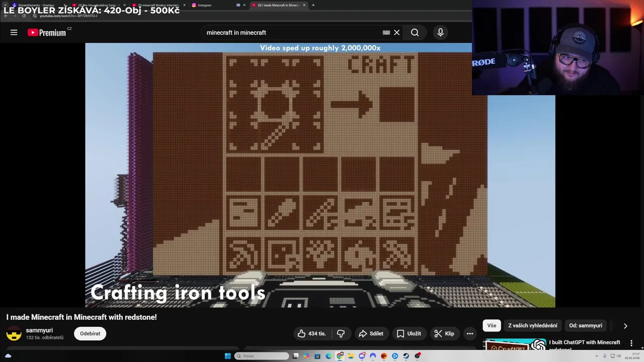The width and height of the screenshot is (644, 362).
Task: Open the sammyuri channel name link
Action: pyautogui.click(x=39, y=330)
